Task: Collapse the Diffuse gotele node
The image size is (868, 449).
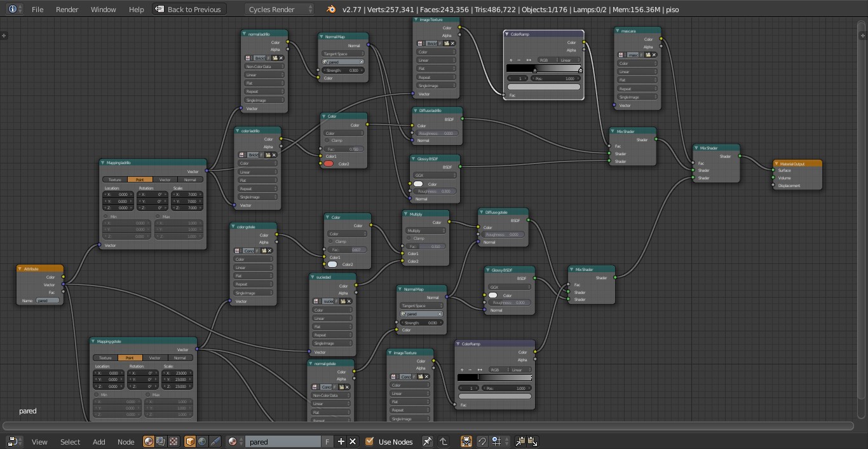Action: 482,212
